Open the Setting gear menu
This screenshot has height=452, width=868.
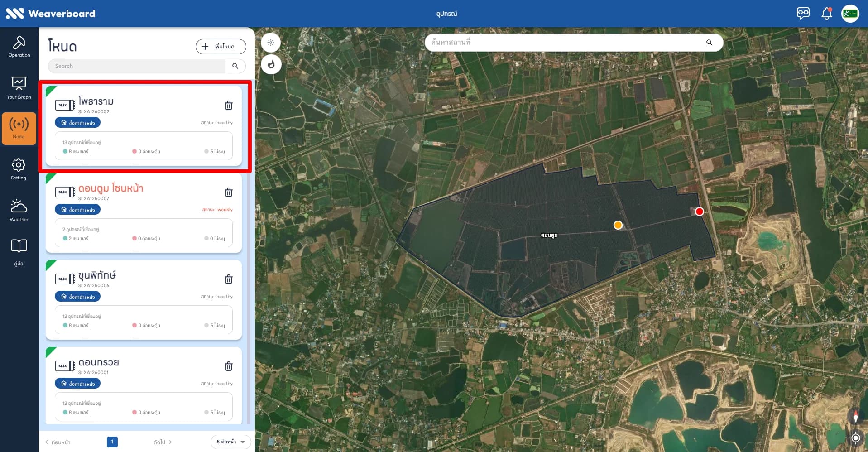pos(19,169)
